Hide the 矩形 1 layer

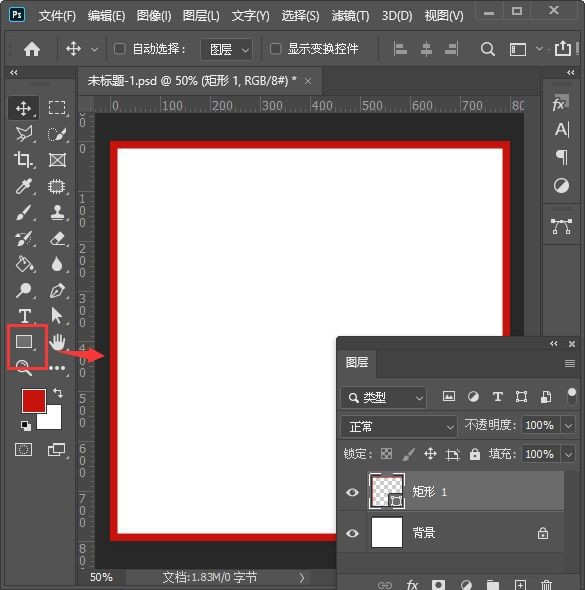[x=353, y=492]
